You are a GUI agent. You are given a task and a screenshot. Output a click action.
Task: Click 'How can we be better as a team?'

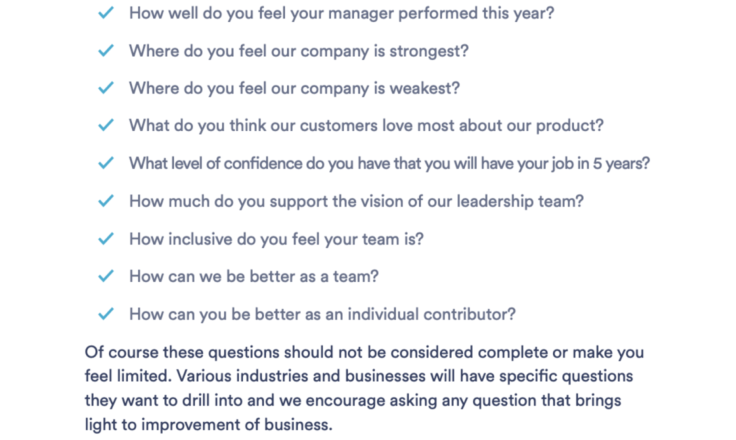(x=254, y=277)
